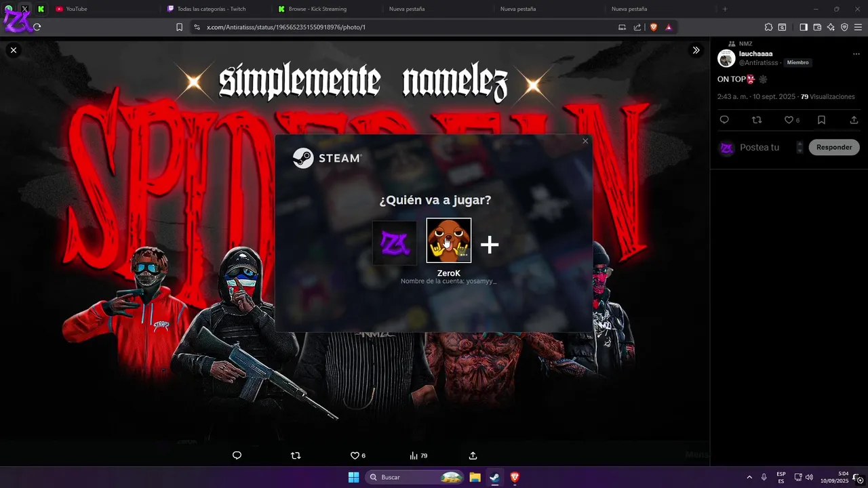Add a new Steam account with plus icon
Image resolution: width=868 pixels, height=488 pixels.
pos(490,245)
